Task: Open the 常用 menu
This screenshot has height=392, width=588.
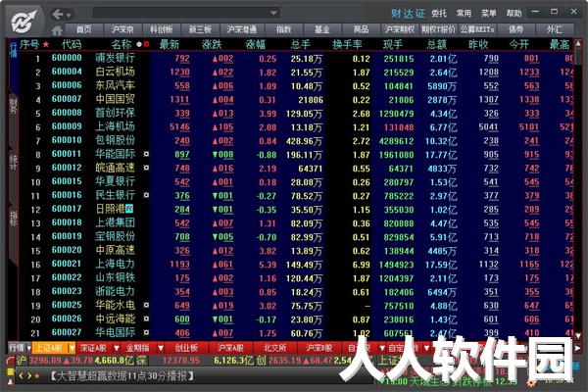Action: click(464, 14)
